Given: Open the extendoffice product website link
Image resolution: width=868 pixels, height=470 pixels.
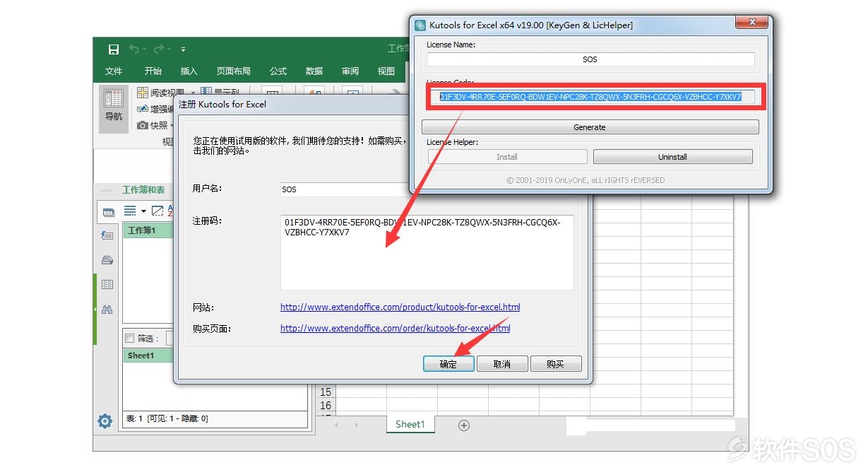Looking at the screenshot, I should (x=400, y=307).
